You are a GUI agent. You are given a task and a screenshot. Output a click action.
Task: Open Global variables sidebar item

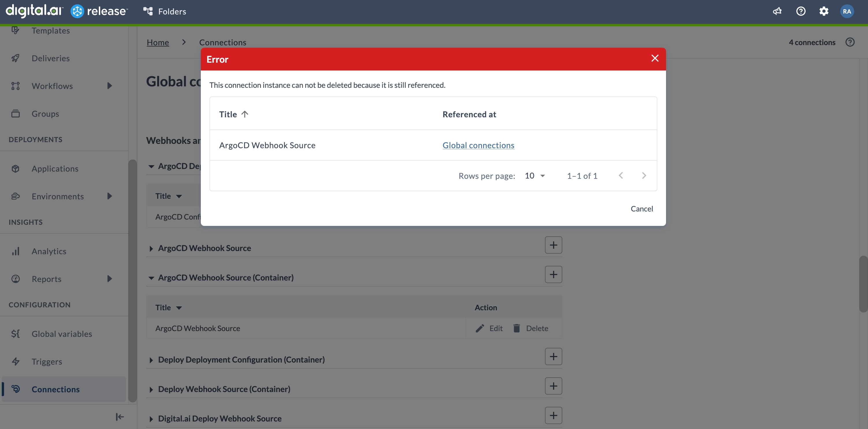pyautogui.click(x=62, y=334)
